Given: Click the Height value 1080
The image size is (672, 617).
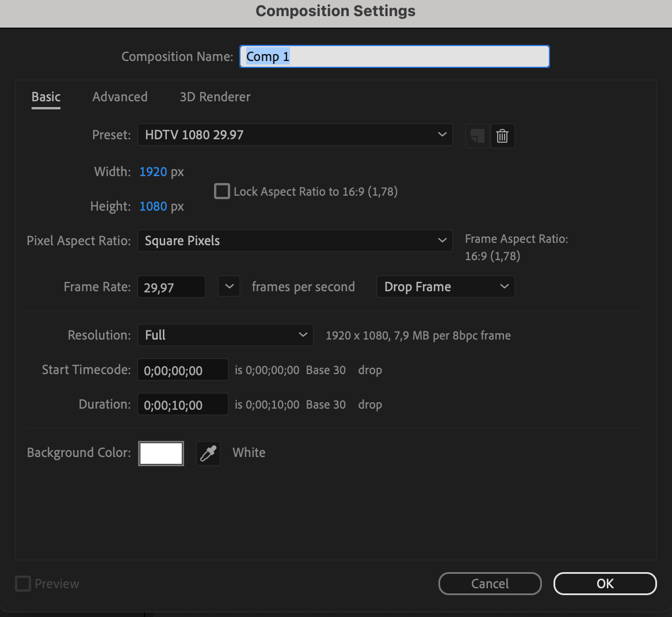Looking at the screenshot, I should point(153,207).
